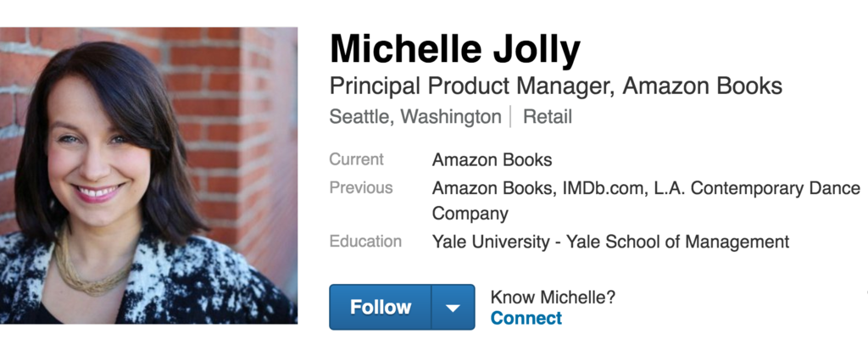Click the "Know Michelle?" text

[553, 298]
